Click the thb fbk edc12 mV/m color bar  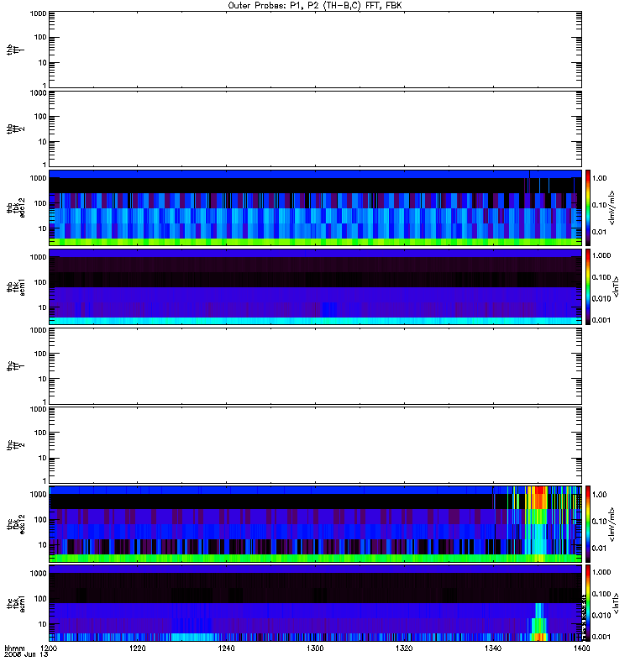coord(588,207)
